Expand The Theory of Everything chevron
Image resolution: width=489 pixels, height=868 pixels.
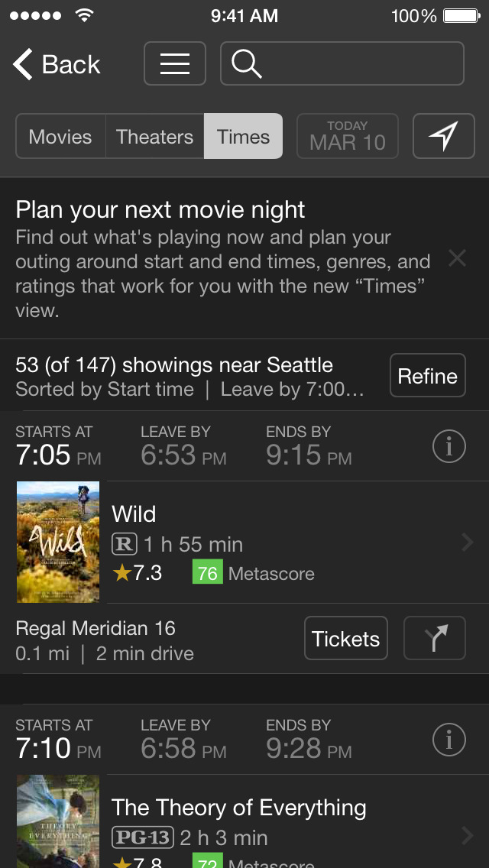[468, 836]
